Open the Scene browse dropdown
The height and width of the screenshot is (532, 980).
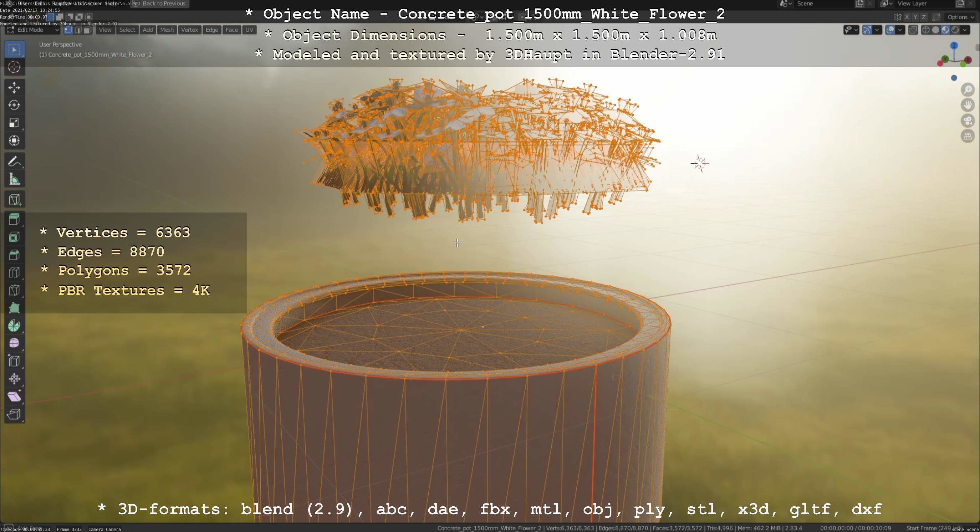[785, 4]
